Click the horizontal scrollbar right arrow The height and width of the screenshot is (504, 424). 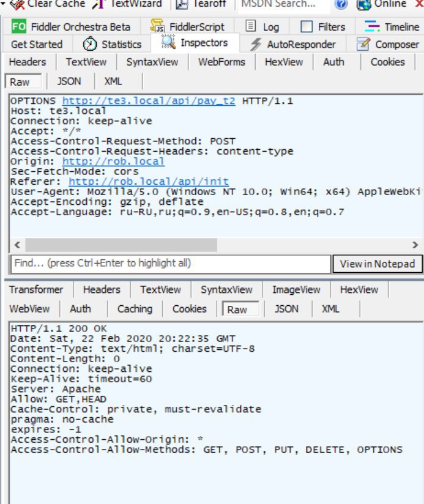415,245
